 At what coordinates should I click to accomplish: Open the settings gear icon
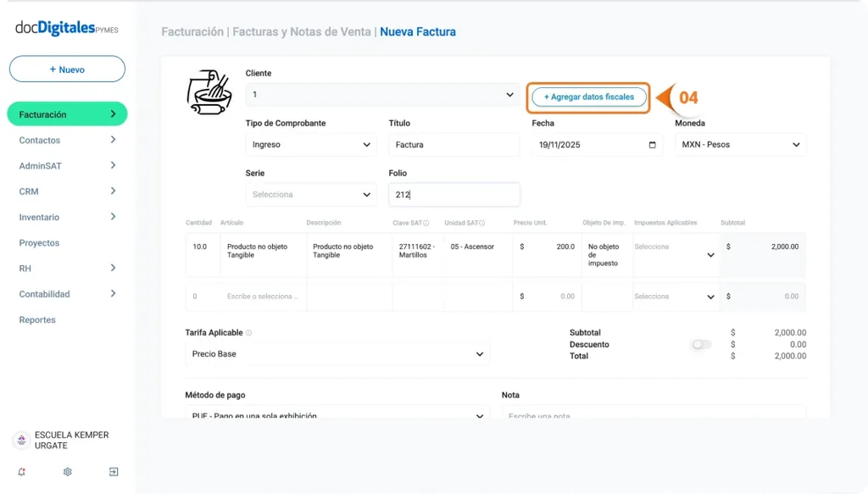(67, 471)
